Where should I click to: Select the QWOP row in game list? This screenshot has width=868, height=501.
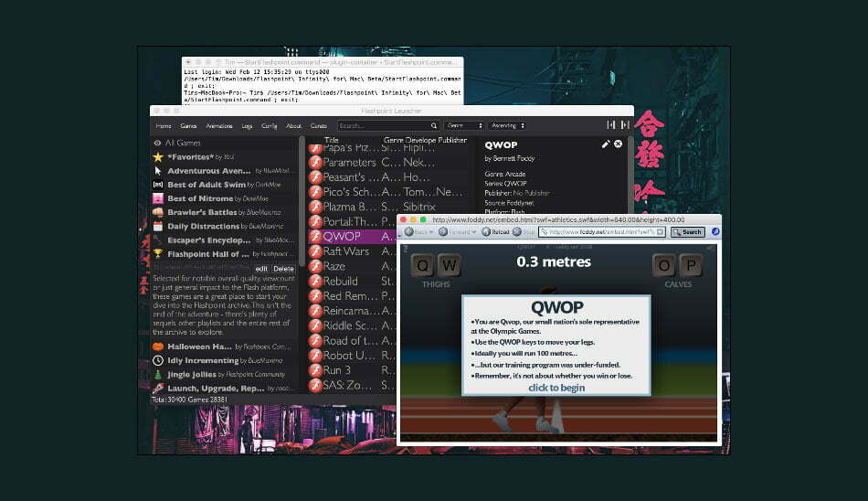351,236
